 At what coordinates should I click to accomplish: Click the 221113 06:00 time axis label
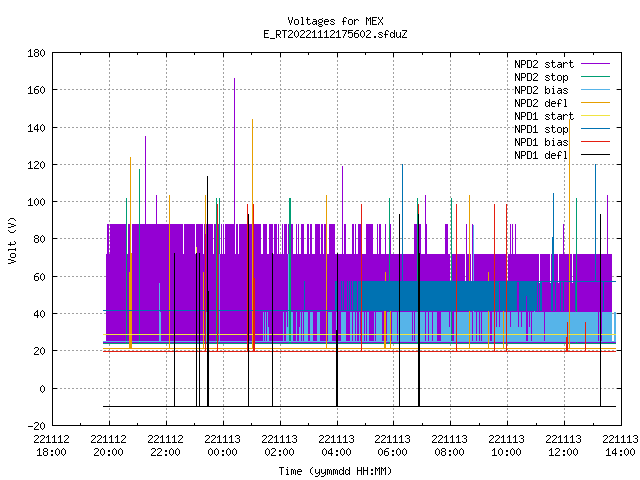click(x=393, y=446)
